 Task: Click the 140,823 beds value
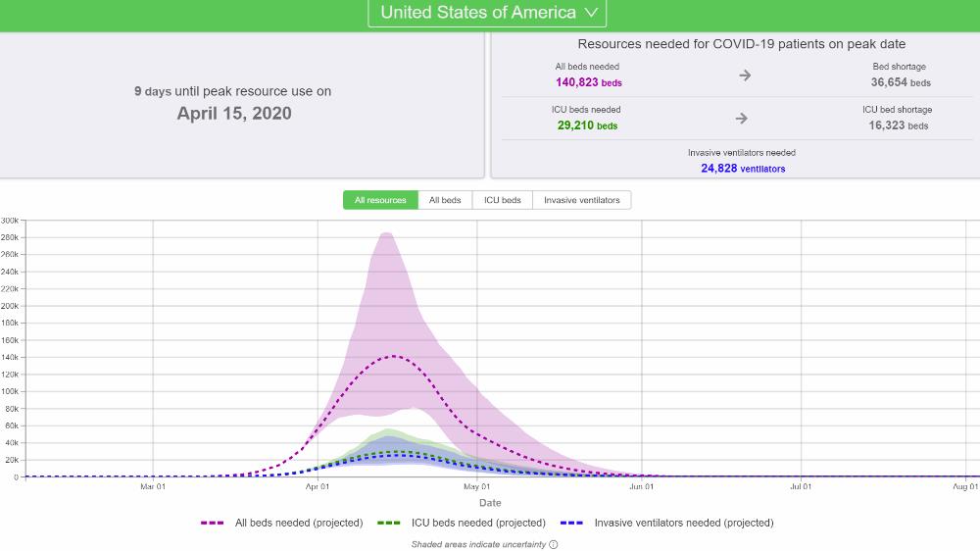[588, 83]
